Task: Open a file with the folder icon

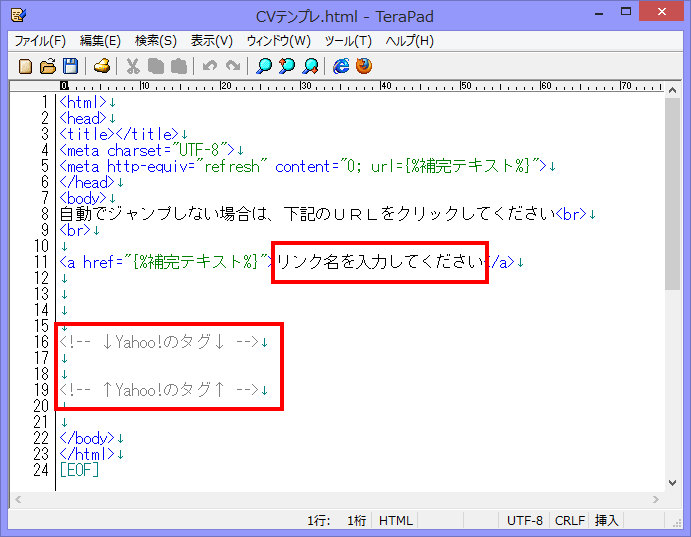Action: (x=48, y=67)
